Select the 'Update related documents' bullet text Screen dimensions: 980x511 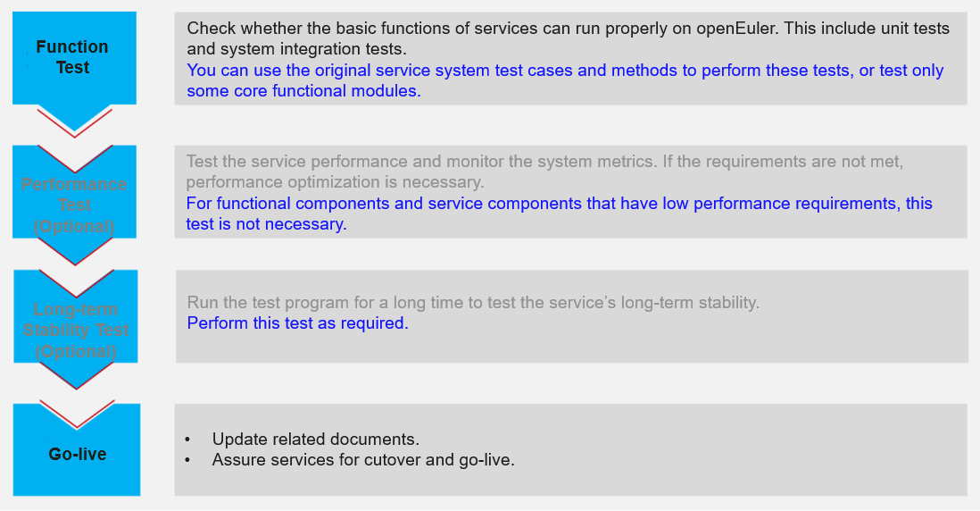[315, 440]
